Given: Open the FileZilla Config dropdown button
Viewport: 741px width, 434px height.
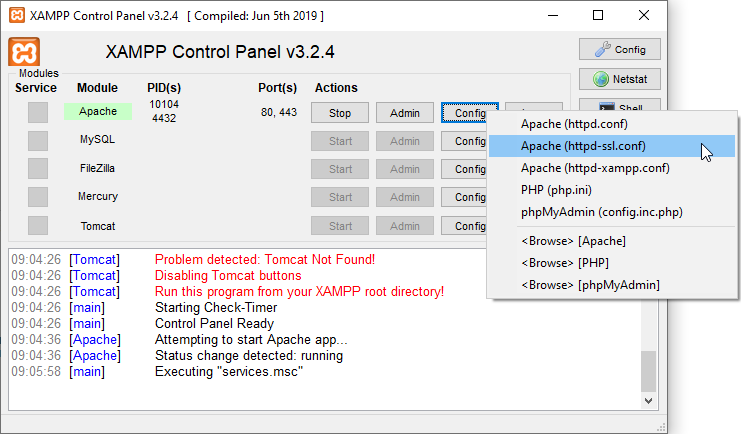Looking at the screenshot, I should (464, 169).
